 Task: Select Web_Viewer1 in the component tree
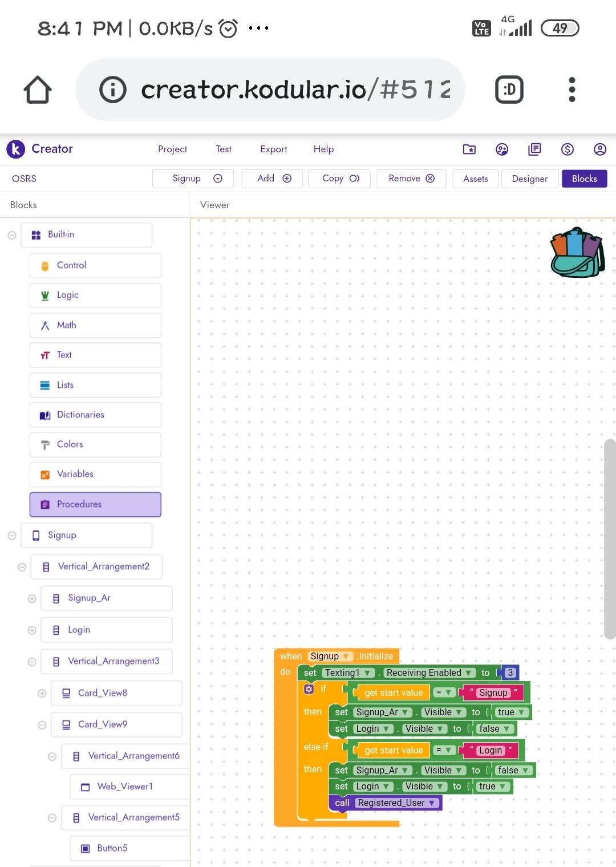[130, 787]
